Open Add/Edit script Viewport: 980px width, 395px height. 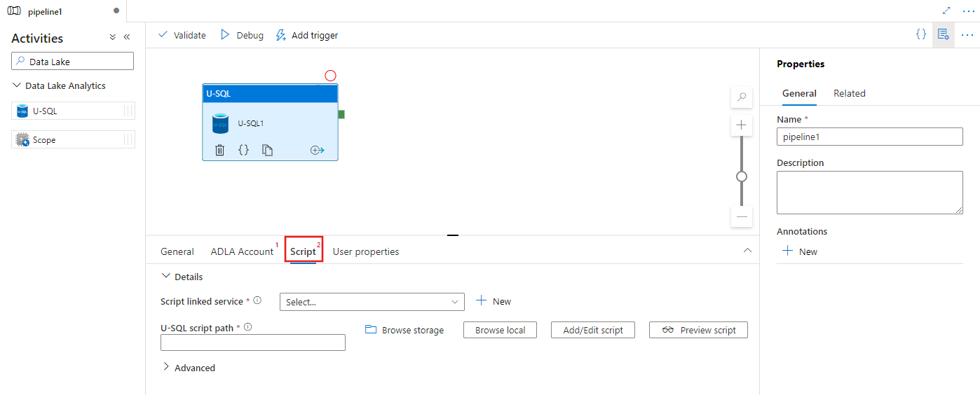pyautogui.click(x=593, y=330)
